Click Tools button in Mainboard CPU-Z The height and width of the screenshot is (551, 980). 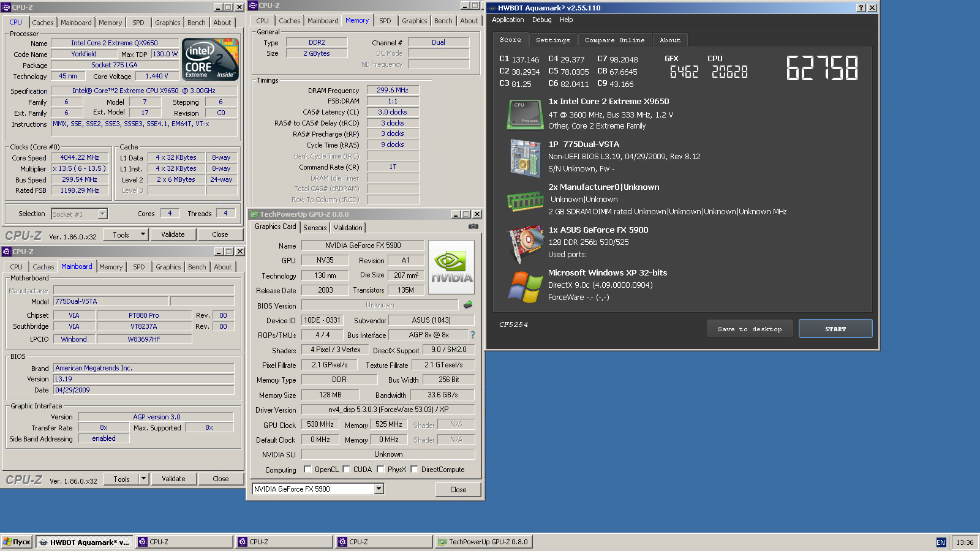tap(121, 479)
